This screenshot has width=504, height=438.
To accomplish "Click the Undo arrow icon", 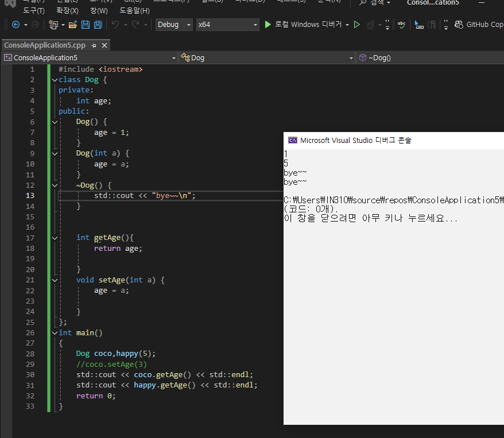I will [x=115, y=25].
